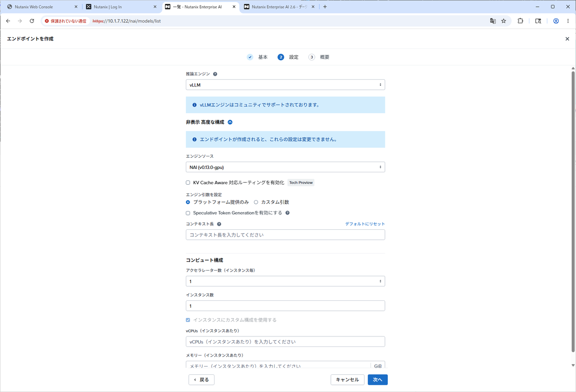
Task: Collapse the 高度な構成 chevron icon
Action: pyautogui.click(x=230, y=122)
